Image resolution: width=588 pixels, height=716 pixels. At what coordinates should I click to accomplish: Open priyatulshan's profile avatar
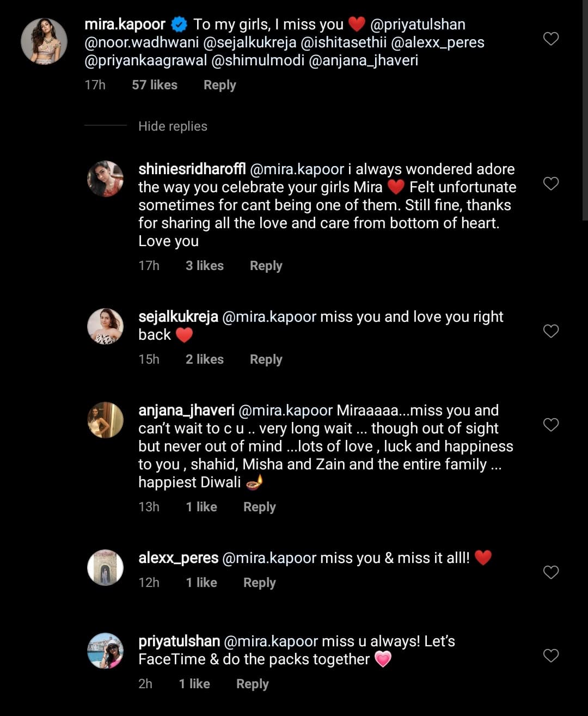[106, 651]
